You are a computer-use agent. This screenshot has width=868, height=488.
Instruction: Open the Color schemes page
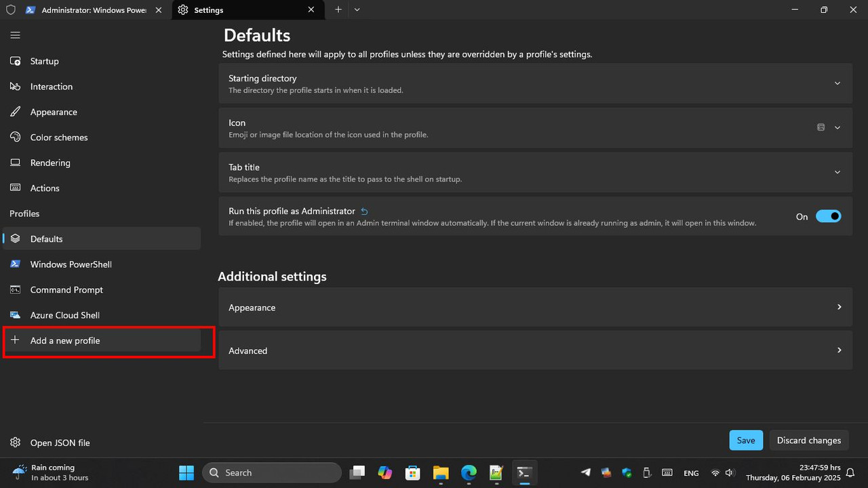point(102,138)
